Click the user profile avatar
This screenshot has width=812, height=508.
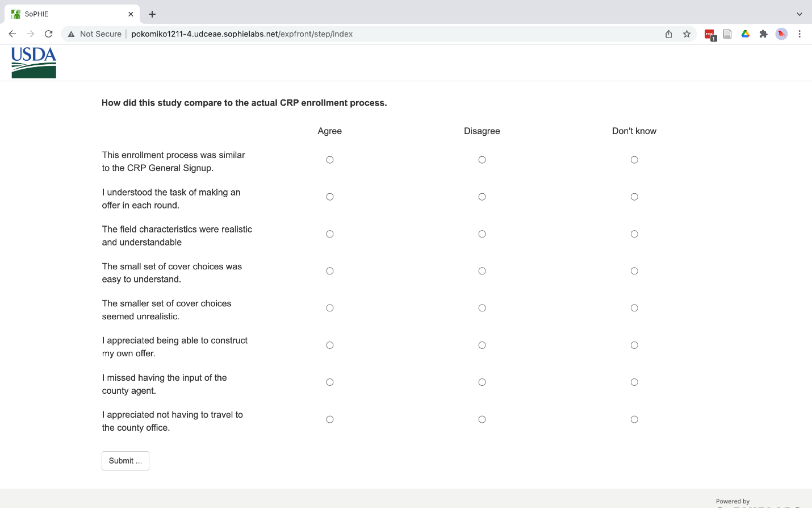[781, 34]
